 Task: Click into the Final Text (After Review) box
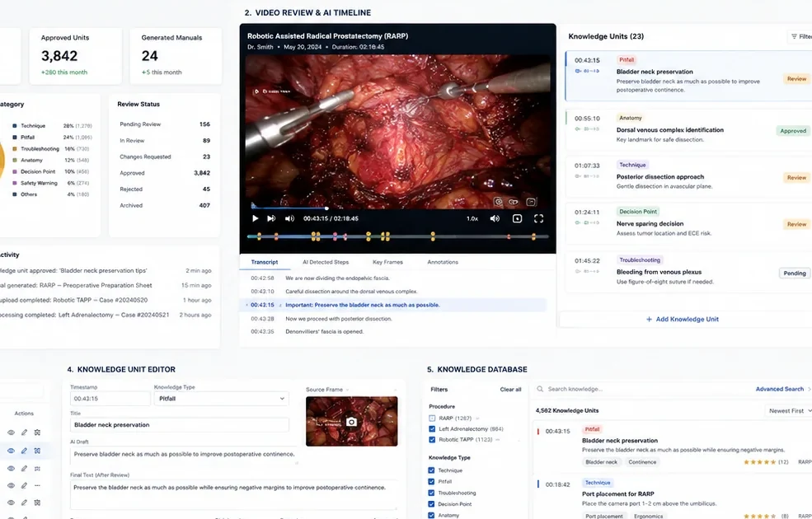coord(235,494)
